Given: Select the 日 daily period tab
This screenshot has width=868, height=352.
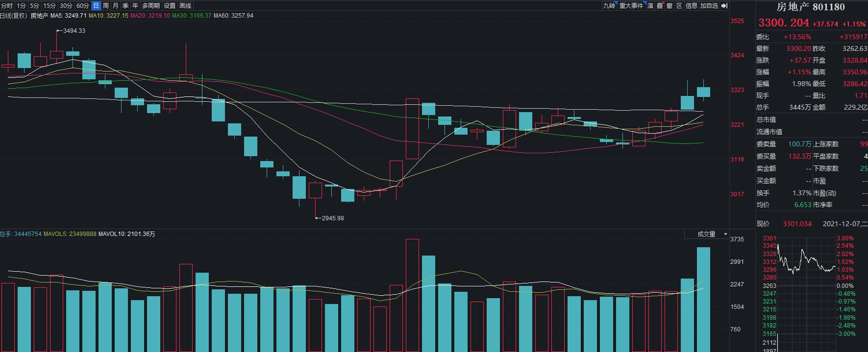Looking at the screenshot, I should coord(96,6).
